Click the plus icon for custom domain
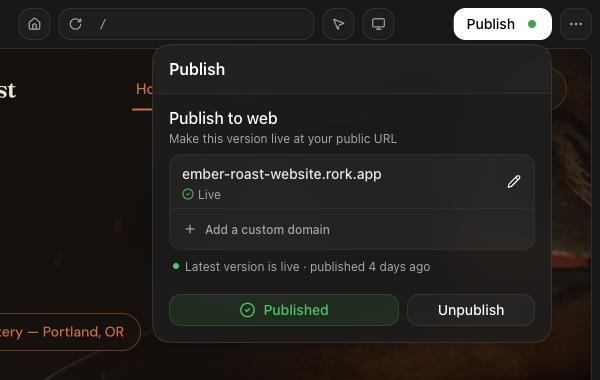600x380 pixels. click(190, 229)
